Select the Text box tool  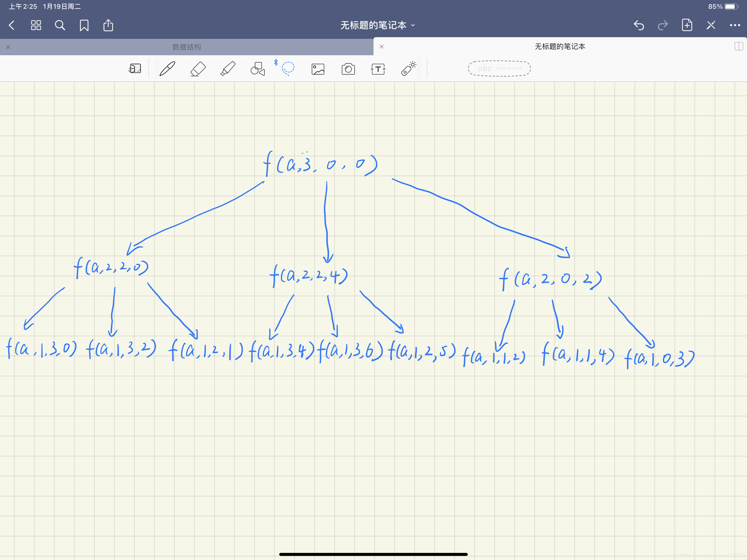(x=378, y=69)
